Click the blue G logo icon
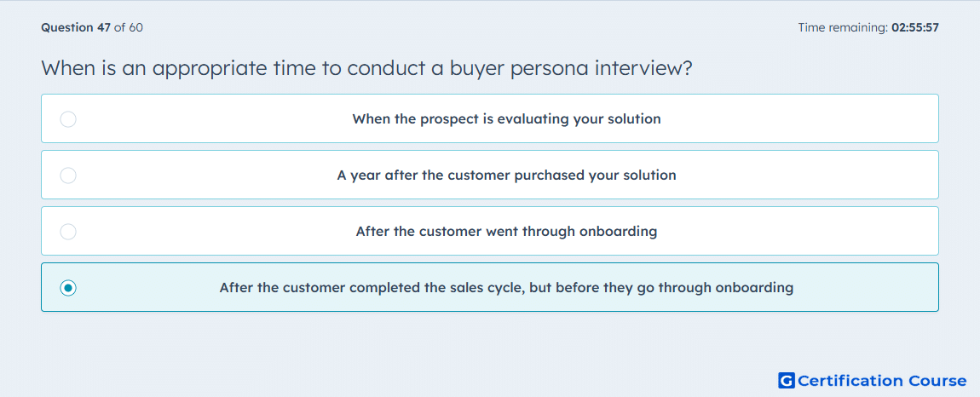Viewport: 980px width, 397px height. click(x=787, y=380)
